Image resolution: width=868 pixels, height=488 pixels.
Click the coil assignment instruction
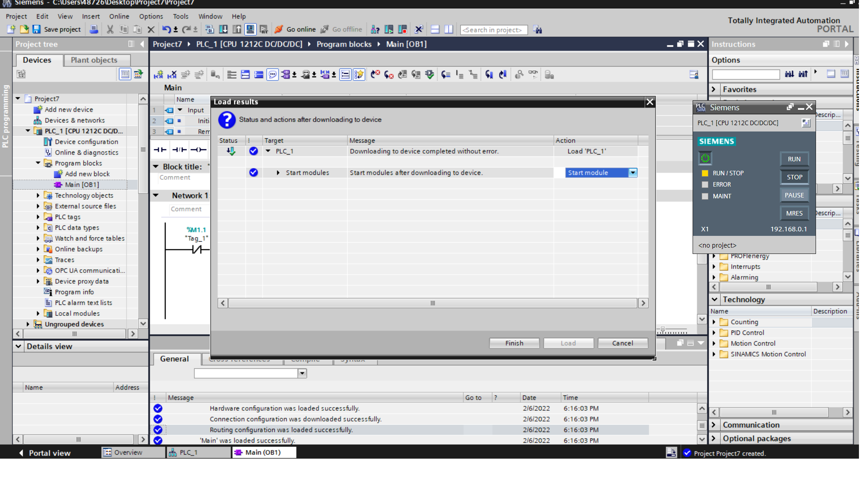[198, 150]
